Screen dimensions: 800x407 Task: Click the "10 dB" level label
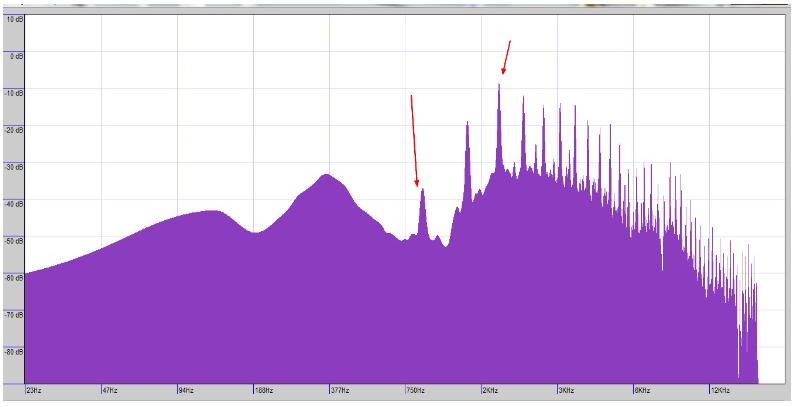[x=15, y=19]
